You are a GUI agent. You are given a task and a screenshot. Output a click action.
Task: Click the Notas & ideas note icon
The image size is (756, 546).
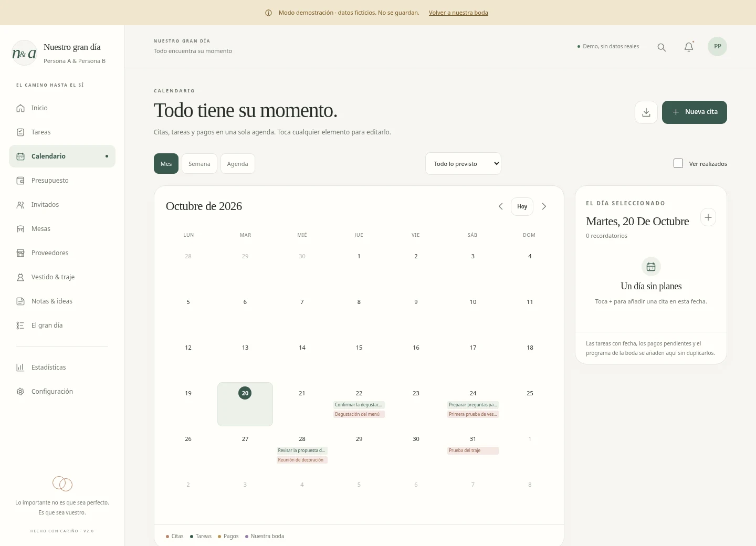20,301
